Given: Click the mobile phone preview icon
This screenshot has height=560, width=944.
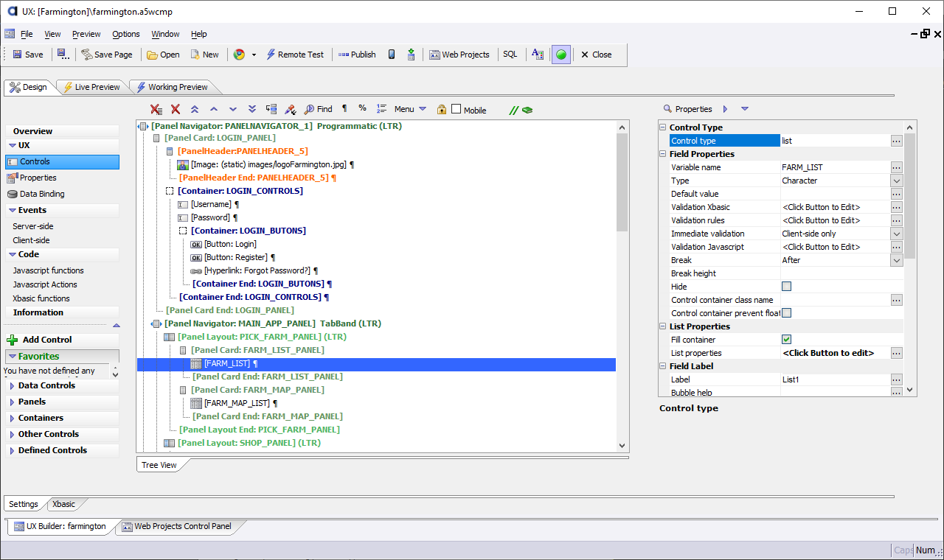Looking at the screenshot, I should 392,55.
